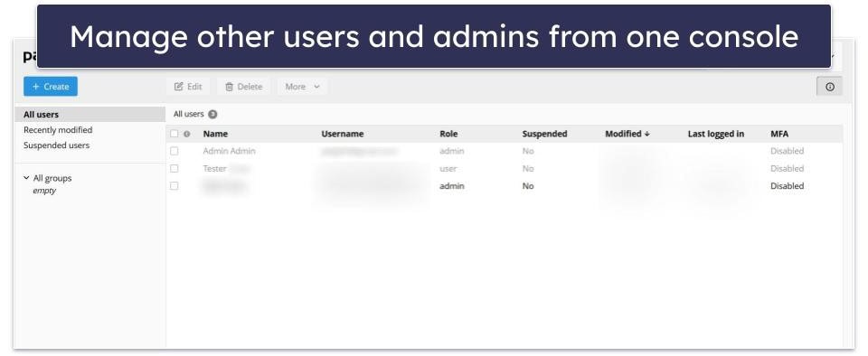Tick the select-all header checkbox

175,134
